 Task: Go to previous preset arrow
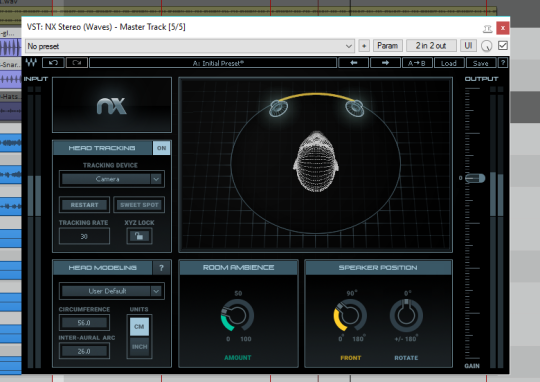(x=354, y=63)
